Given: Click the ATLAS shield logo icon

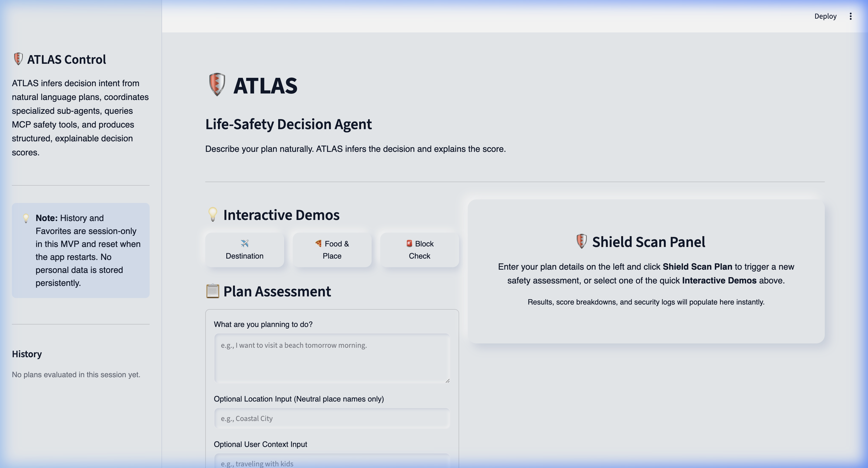Looking at the screenshot, I should tap(217, 84).
